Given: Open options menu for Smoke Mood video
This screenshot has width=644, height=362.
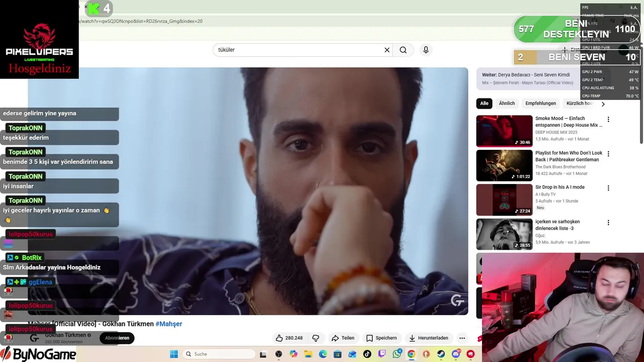Looking at the screenshot, I should point(608,120).
